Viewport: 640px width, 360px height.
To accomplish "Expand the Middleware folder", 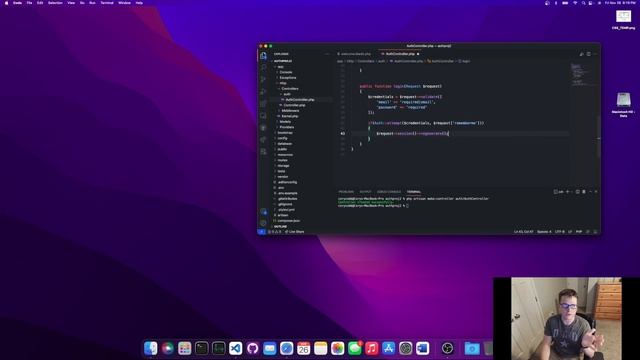I will (290, 111).
